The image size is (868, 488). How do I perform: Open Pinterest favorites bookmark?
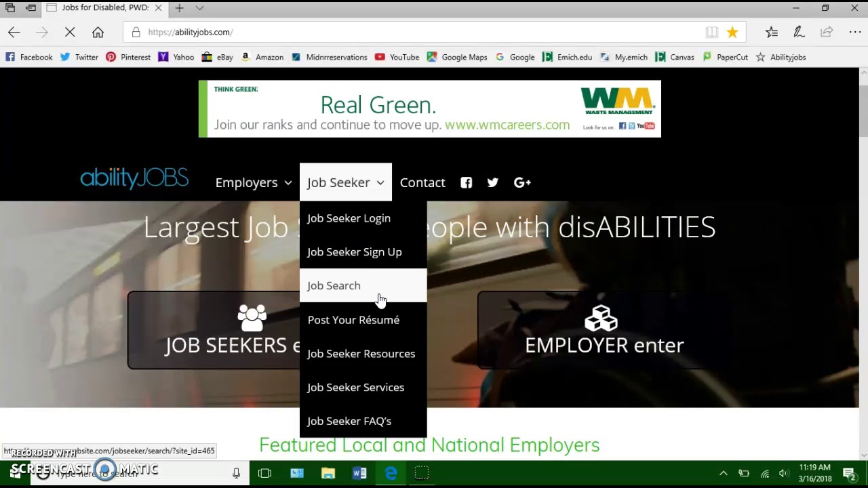click(128, 57)
